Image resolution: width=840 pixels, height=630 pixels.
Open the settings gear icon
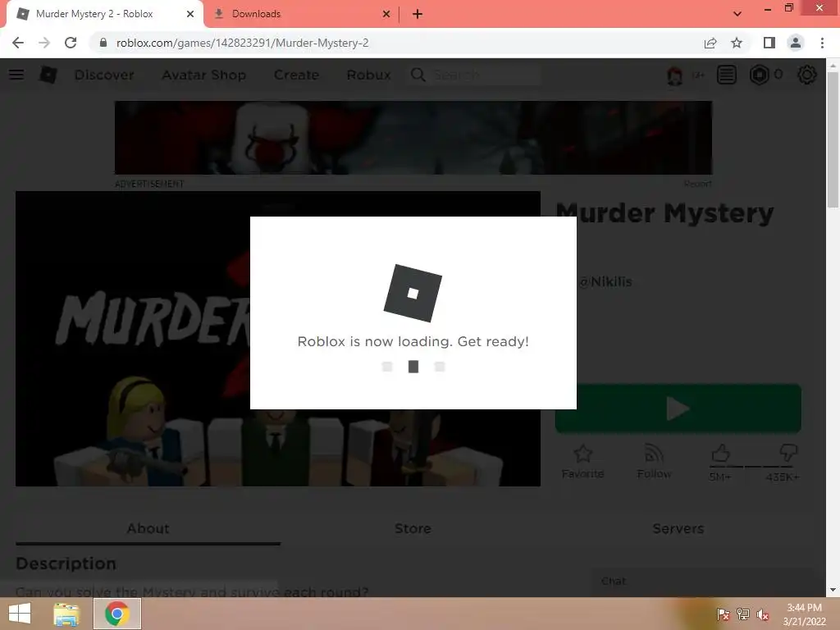tap(807, 75)
